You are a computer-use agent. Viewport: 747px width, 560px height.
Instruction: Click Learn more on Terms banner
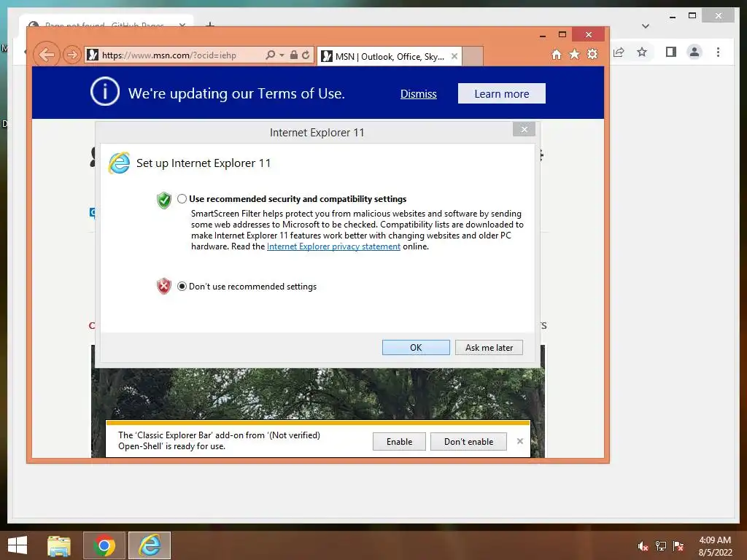(x=502, y=94)
